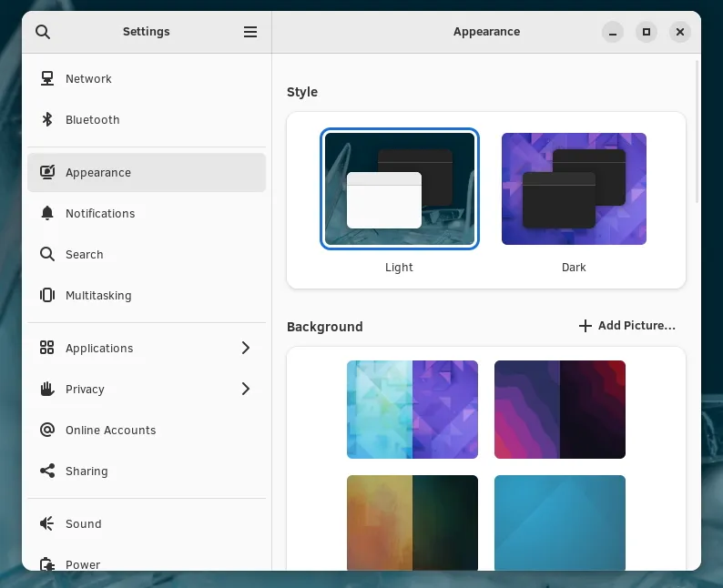723x588 pixels.
Task: Open the hamburger menu in Settings header
Action: point(250,32)
